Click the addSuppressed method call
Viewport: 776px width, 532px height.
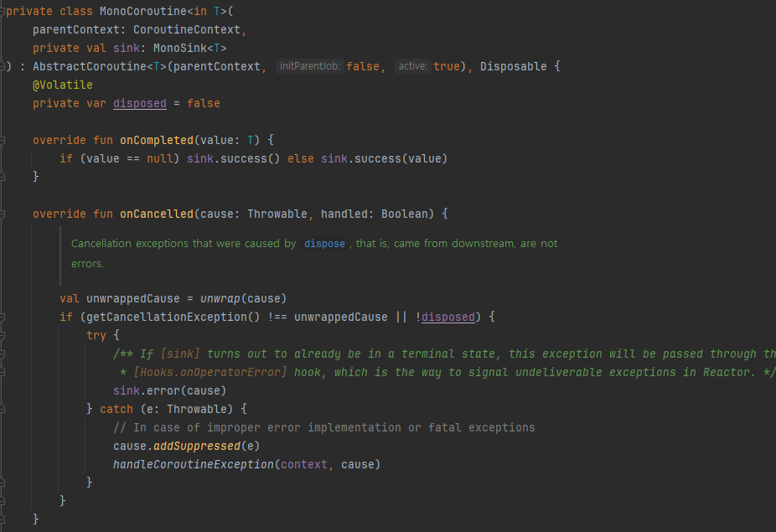pos(196,447)
